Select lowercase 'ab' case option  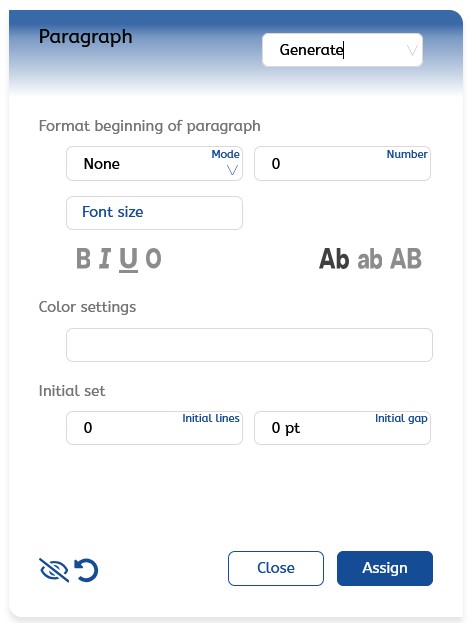(370, 259)
